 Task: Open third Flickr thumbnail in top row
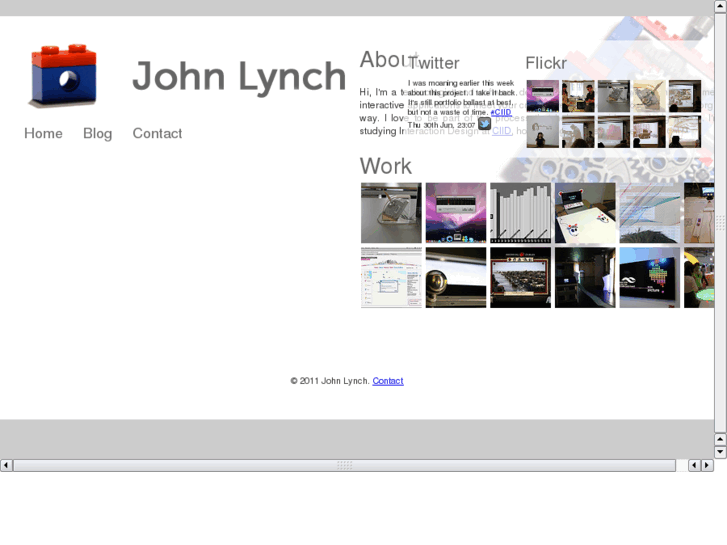[x=614, y=96]
